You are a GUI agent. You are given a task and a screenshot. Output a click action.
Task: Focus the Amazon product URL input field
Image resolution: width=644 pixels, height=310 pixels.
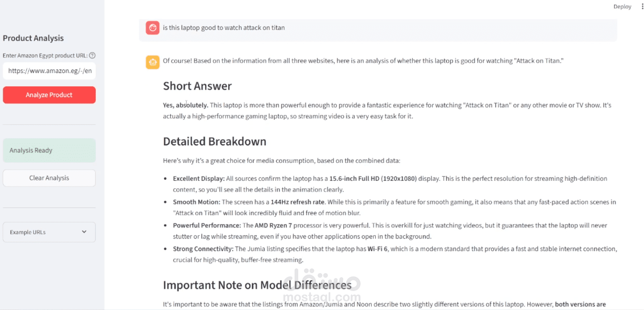pyautogui.click(x=49, y=71)
